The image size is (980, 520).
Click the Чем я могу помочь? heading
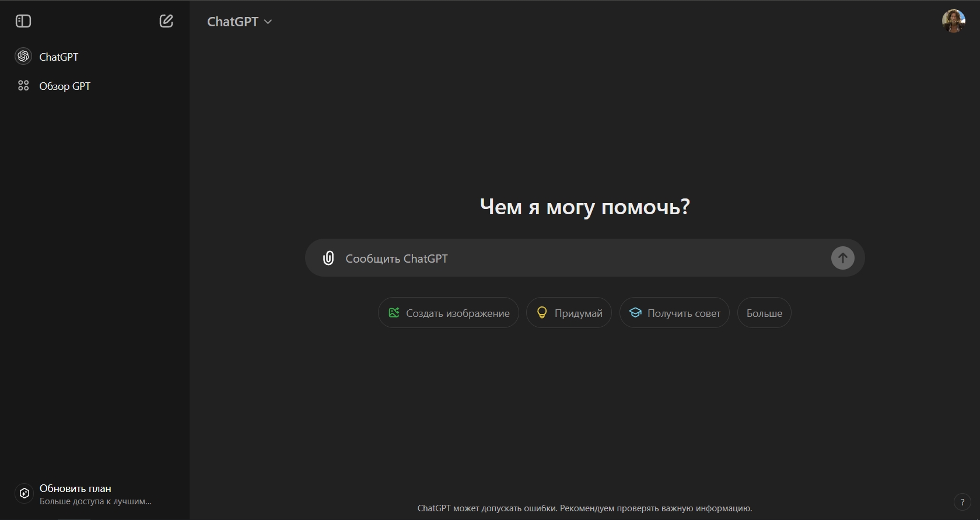tap(584, 207)
